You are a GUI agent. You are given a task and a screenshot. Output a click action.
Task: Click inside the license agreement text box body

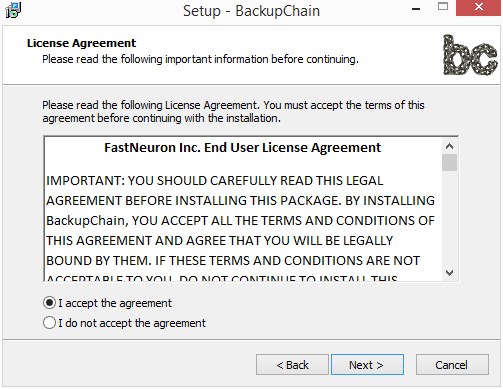(x=243, y=220)
